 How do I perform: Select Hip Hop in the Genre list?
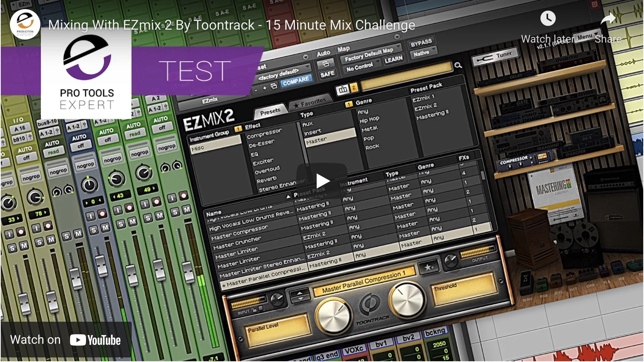click(369, 119)
